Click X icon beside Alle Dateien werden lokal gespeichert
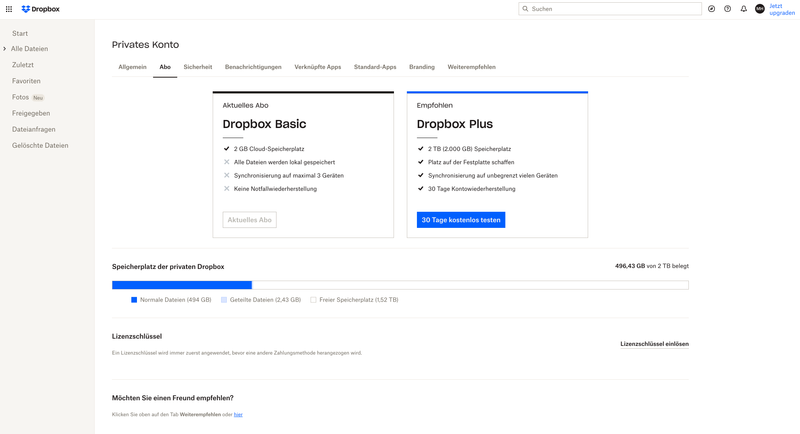The image size is (800, 434). pos(227,162)
